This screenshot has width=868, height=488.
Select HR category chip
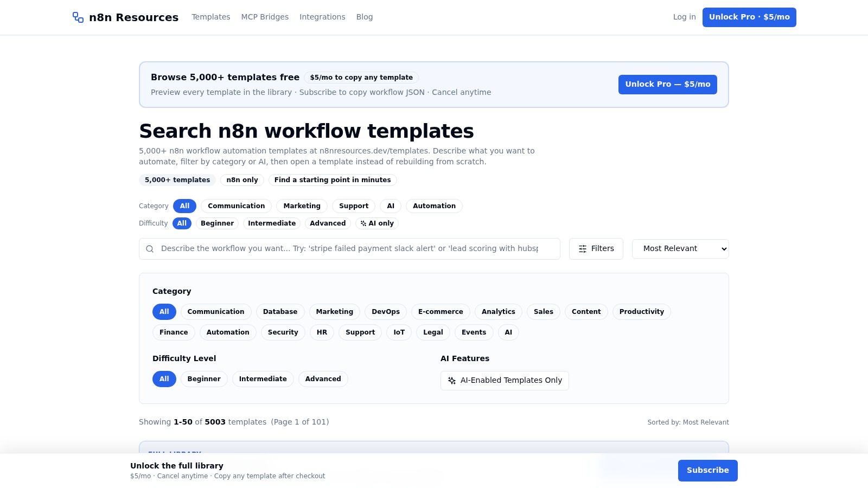tap(322, 332)
